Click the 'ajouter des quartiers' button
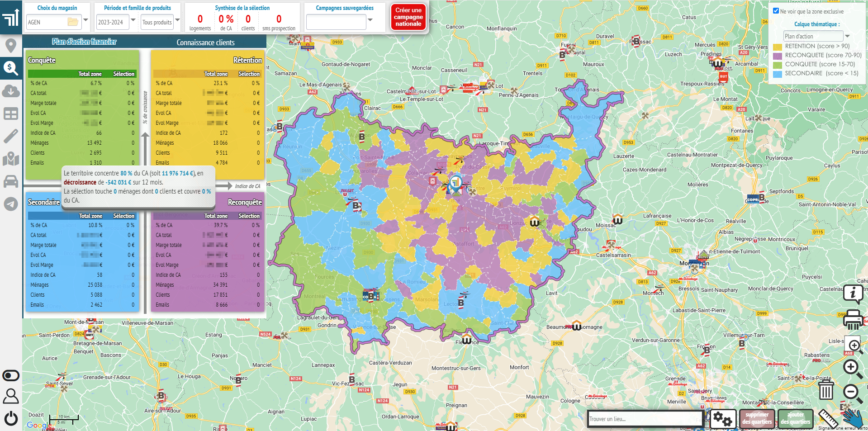868x431 pixels. click(795, 419)
